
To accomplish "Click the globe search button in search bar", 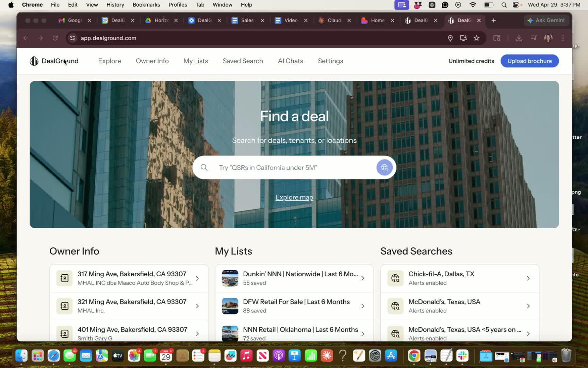I will pyautogui.click(x=385, y=167).
